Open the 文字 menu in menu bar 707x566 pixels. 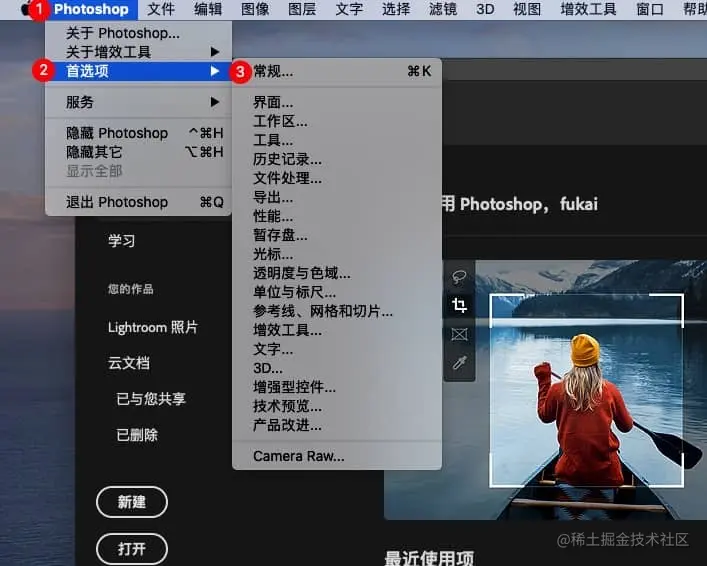click(x=349, y=9)
